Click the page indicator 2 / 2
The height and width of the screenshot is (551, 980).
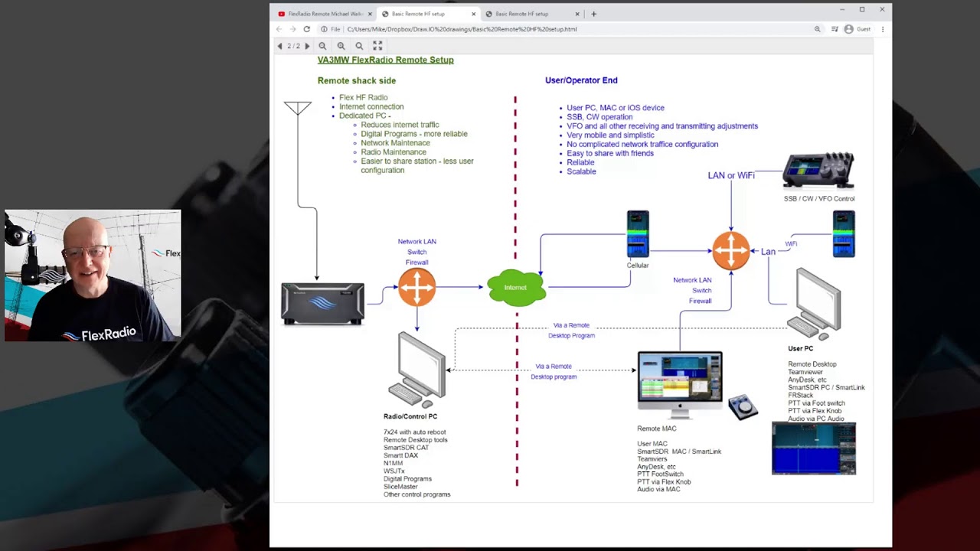coord(293,46)
